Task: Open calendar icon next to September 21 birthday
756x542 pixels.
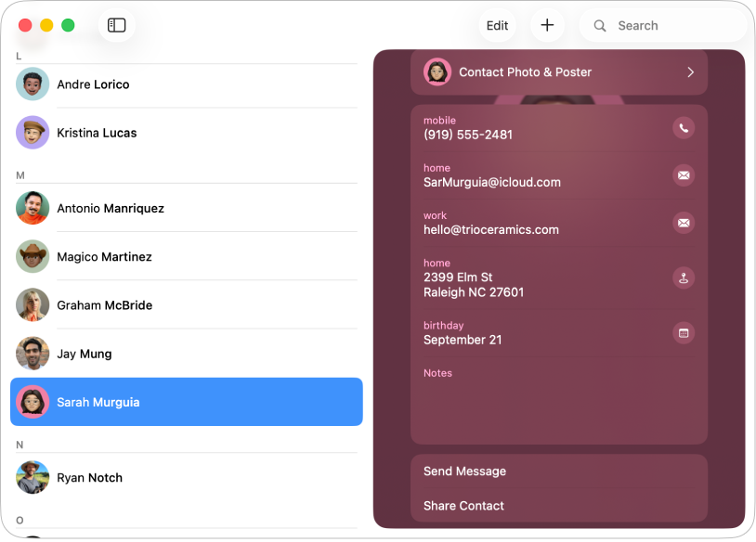Action: click(684, 333)
